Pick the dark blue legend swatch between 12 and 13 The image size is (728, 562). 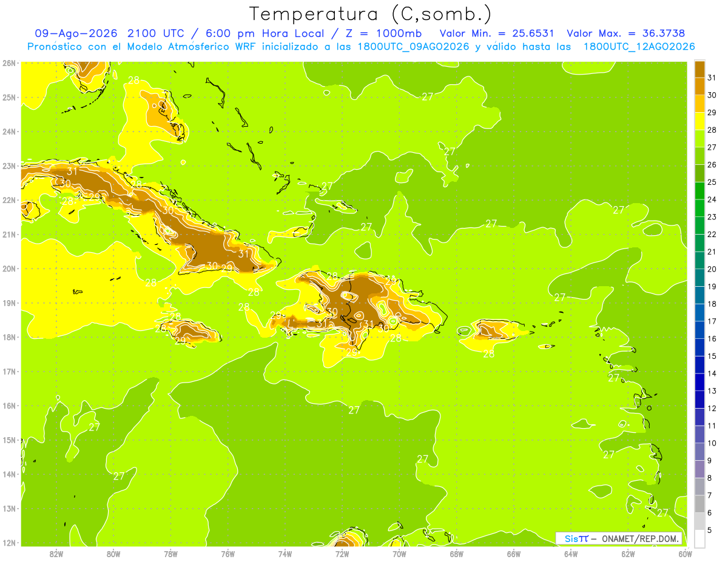(699, 400)
